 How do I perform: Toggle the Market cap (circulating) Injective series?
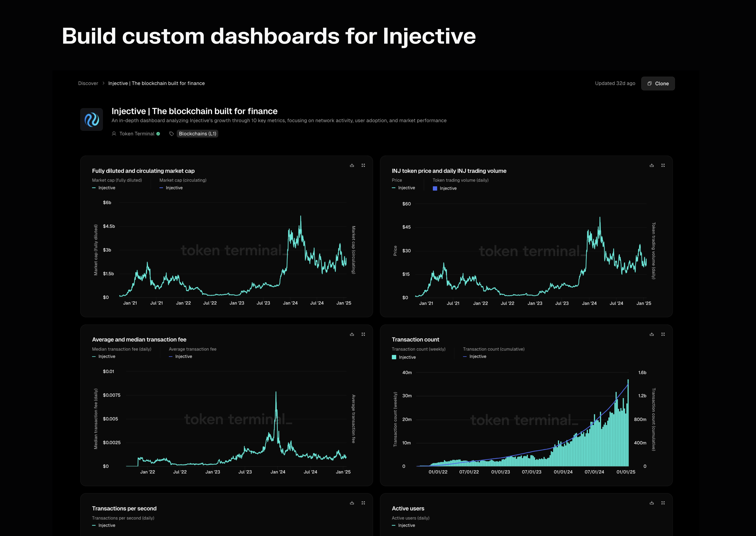174,188
